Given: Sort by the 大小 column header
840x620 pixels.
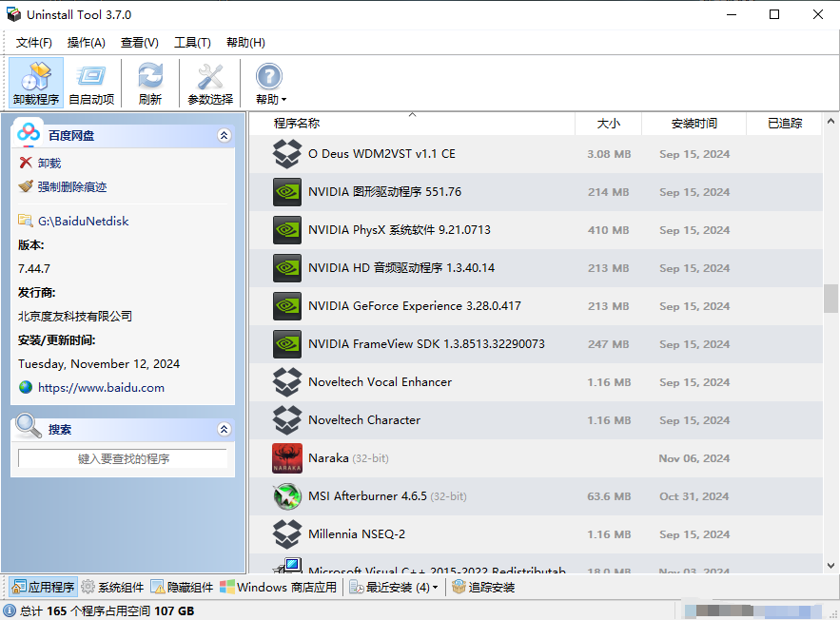Looking at the screenshot, I should pyautogui.click(x=609, y=123).
